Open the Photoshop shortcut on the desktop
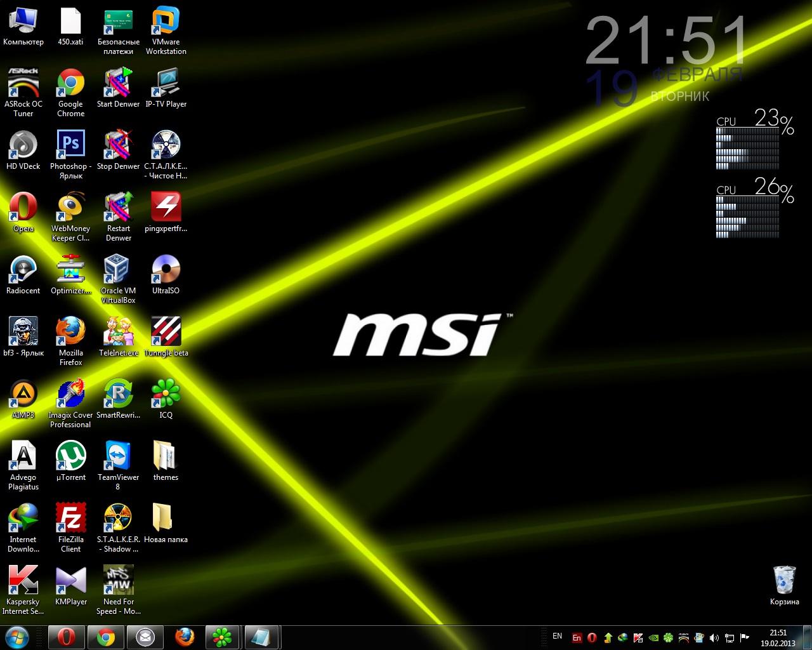812x650 pixels. pos(70,145)
